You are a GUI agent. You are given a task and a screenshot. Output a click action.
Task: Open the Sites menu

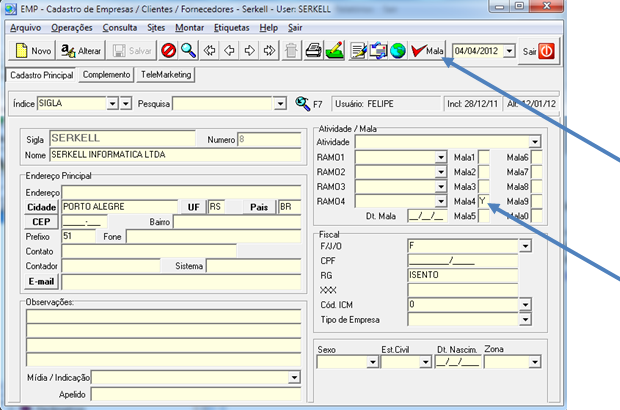point(156,28)
